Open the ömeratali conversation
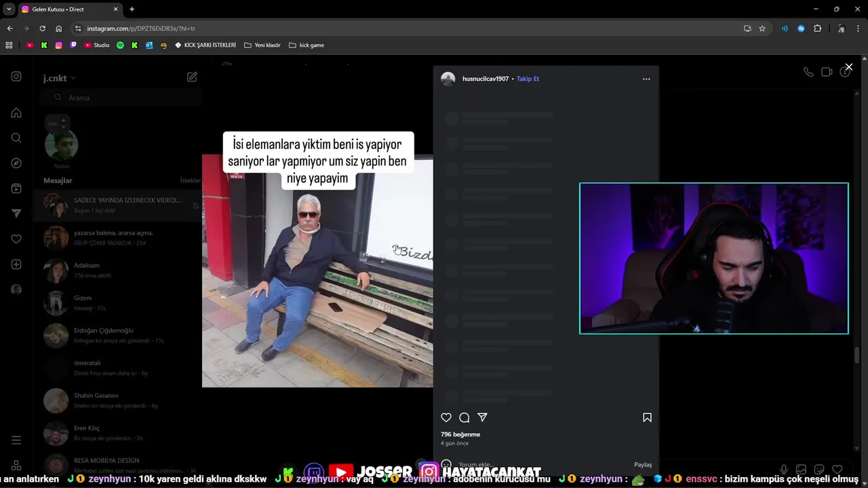The height and width of the screenshot is (488, 868). point(117,367)
